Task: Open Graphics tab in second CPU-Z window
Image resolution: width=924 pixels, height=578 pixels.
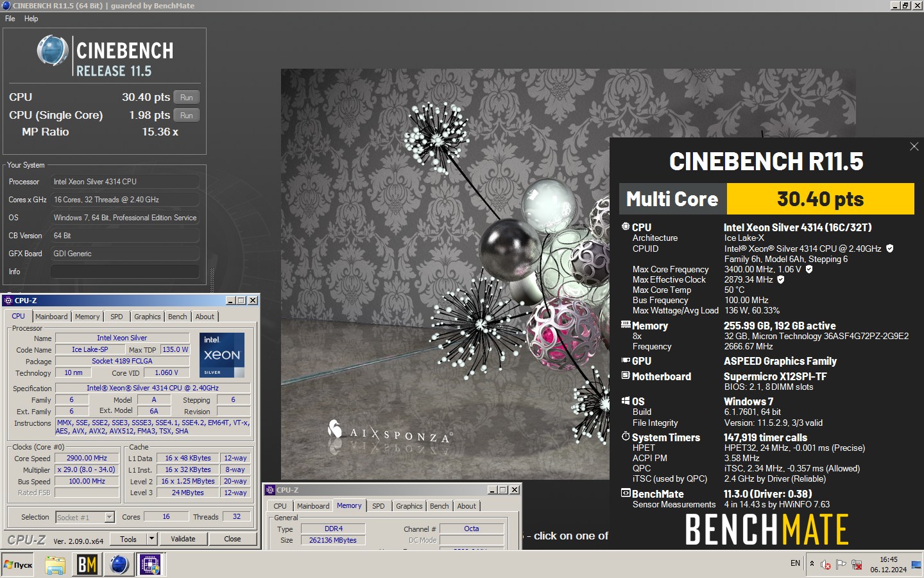Action: coord(409,506)
